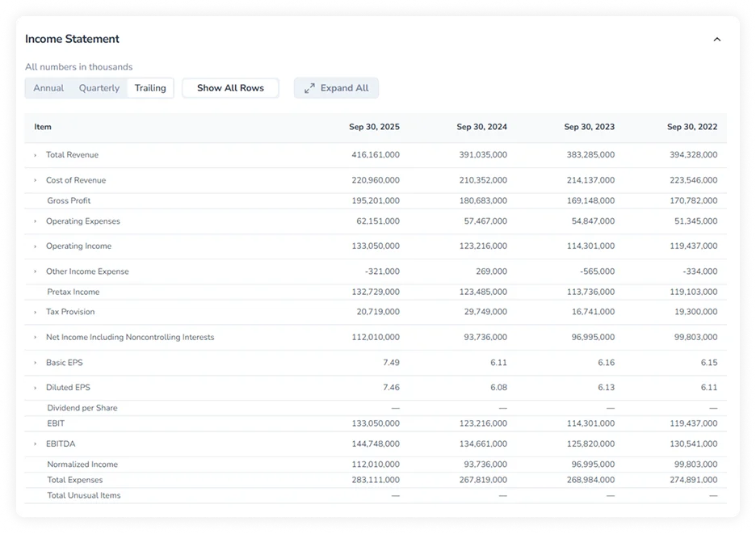Click Pretax Income value 132,729,000
Image resolution: width=756 pixels, height=534 pixels.
click(375, 292)
